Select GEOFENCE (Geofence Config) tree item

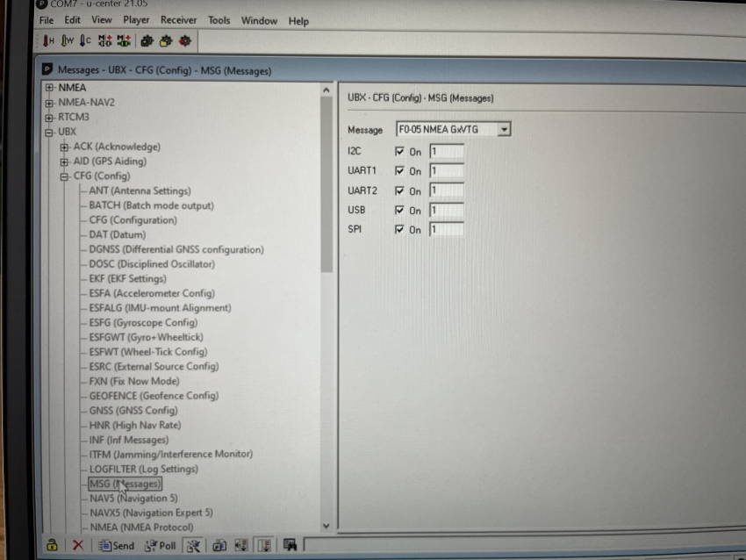[154, 396]
